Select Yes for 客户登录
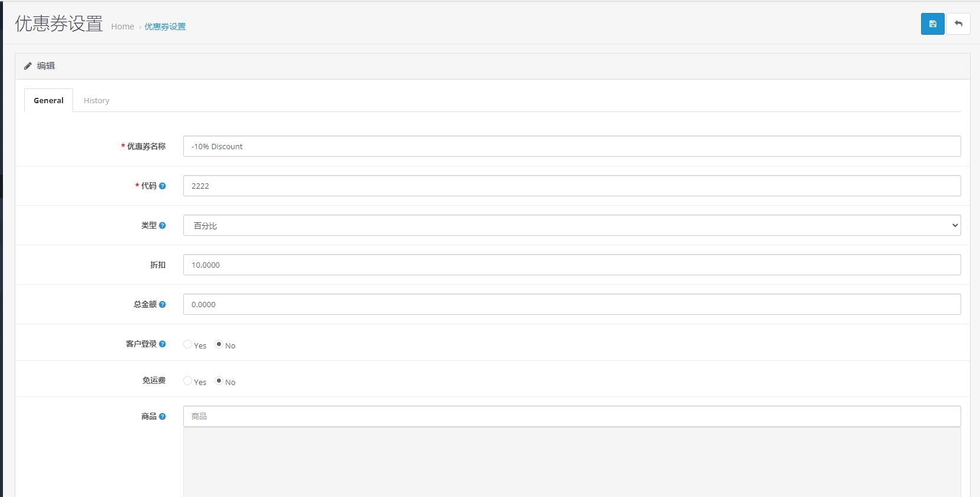Image resolution: width=980 pixels, height=497 pixels. pyautogui.click(x=187, y=344)
